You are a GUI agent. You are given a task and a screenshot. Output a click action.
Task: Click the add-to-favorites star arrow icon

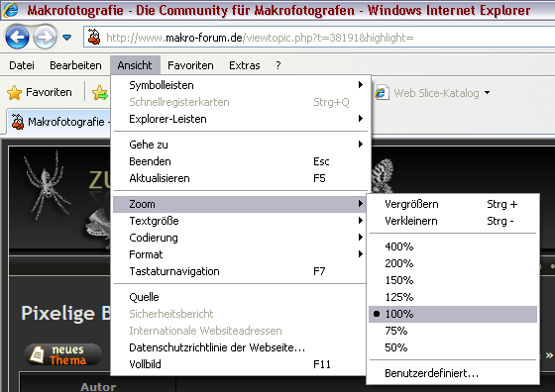tap(100, 93)
